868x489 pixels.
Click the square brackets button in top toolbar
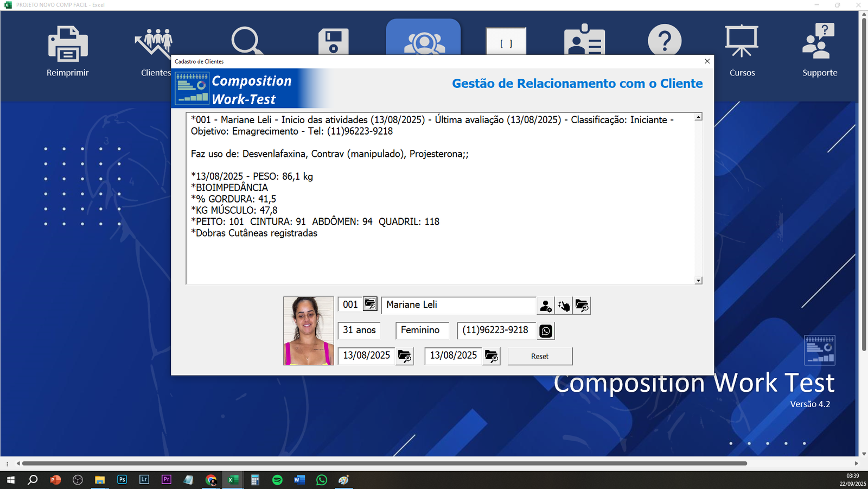coord(506,43)
